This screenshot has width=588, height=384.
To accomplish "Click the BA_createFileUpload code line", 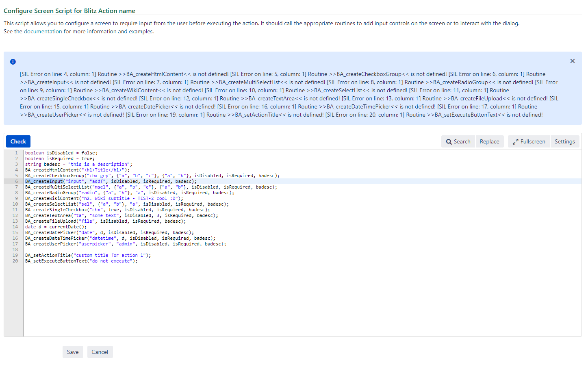I will click(x=106, y=221).
